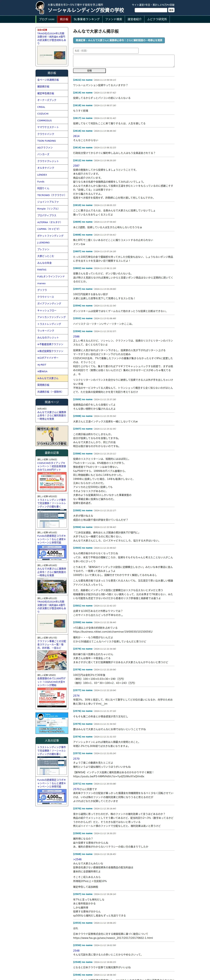210x980 pixels.
Task: Click the comment text area for posting
Action: (123, 61)
